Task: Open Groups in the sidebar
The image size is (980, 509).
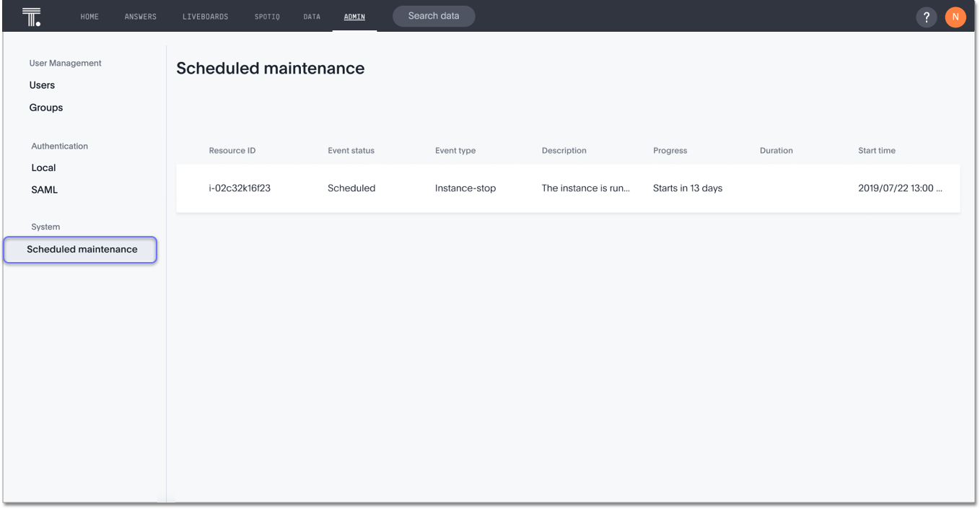Action: (46, 108)
